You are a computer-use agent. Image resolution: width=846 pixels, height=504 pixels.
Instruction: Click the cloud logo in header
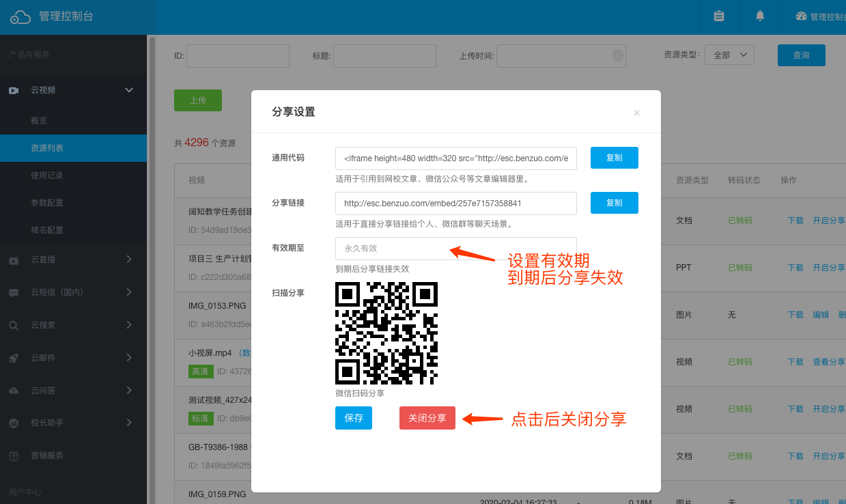click(x=20, y=17)
